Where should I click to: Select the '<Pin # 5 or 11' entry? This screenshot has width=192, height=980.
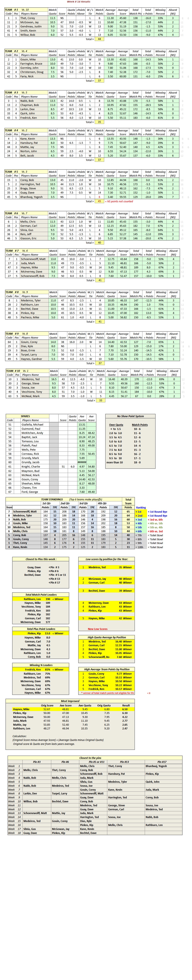pyautogui.click(x=57, y=575)
